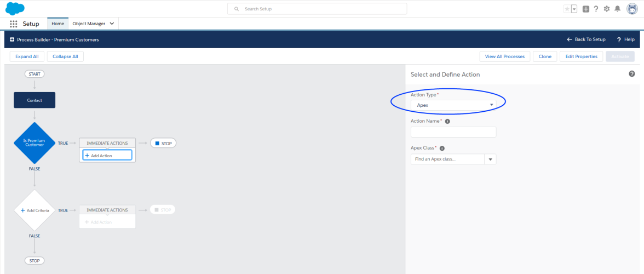Clone the process

tap(545, 56)
